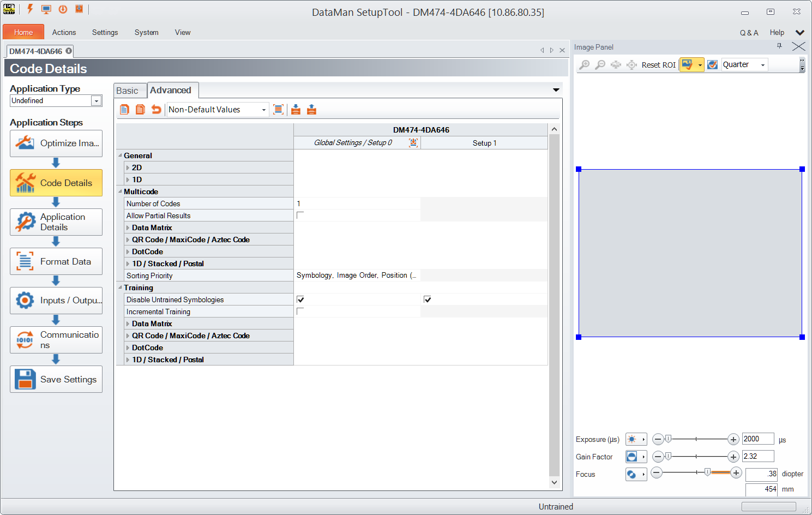Click the zoom in magnifier icon
The width and height of the screenshot is (812, 515).
[584, 65]
